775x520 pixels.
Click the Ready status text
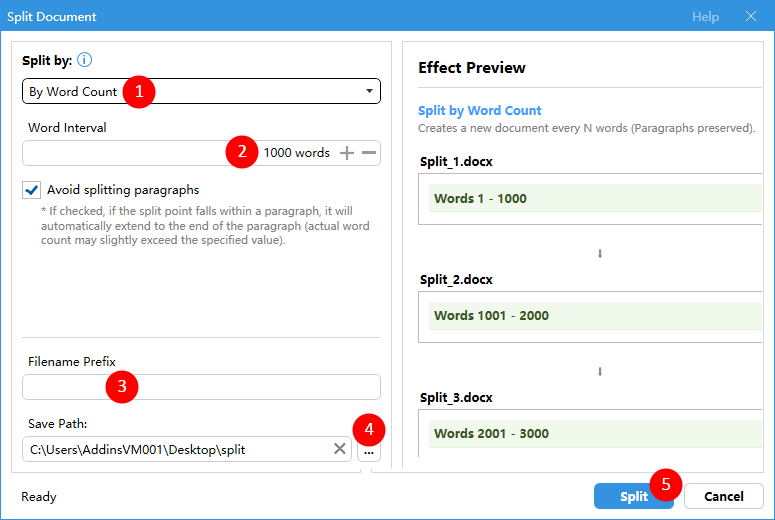(39, 496)
